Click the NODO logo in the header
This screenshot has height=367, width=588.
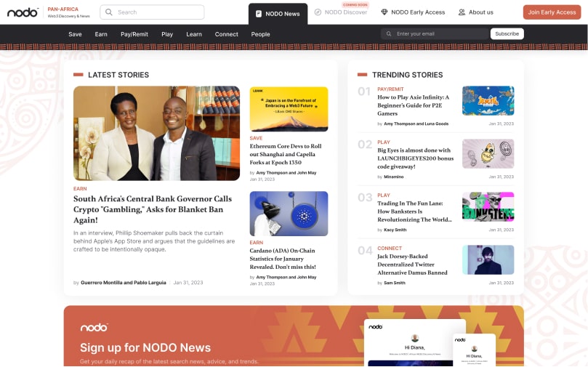[x=23, y=12]
